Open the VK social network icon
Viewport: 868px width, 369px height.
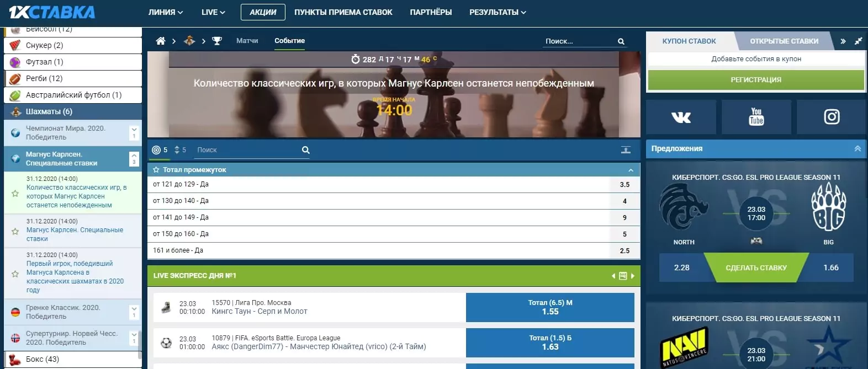pyautogui.click(x=681, y=117)
